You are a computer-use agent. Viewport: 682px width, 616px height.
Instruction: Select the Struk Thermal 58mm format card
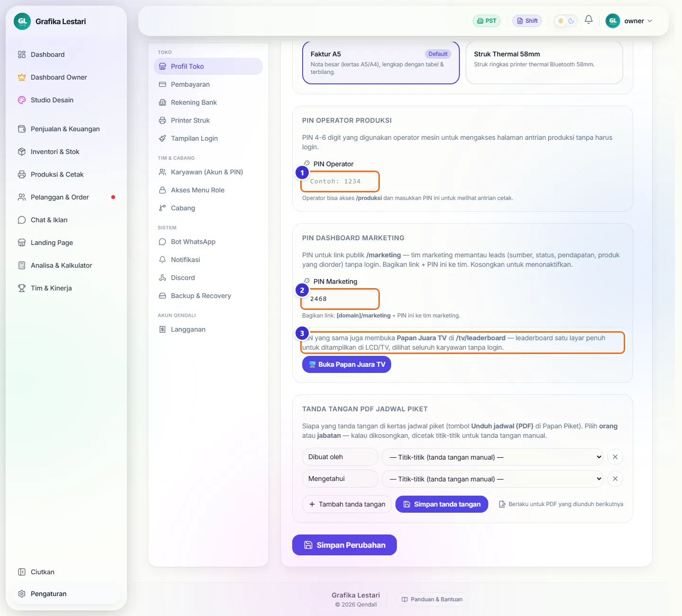point(544,63)
